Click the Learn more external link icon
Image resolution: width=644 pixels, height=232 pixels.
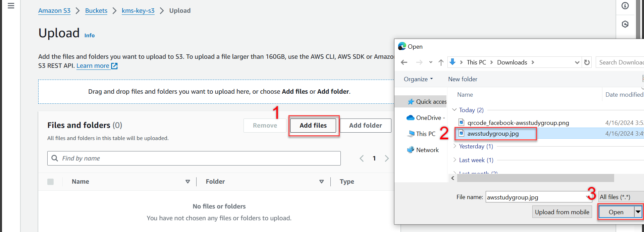114,66
